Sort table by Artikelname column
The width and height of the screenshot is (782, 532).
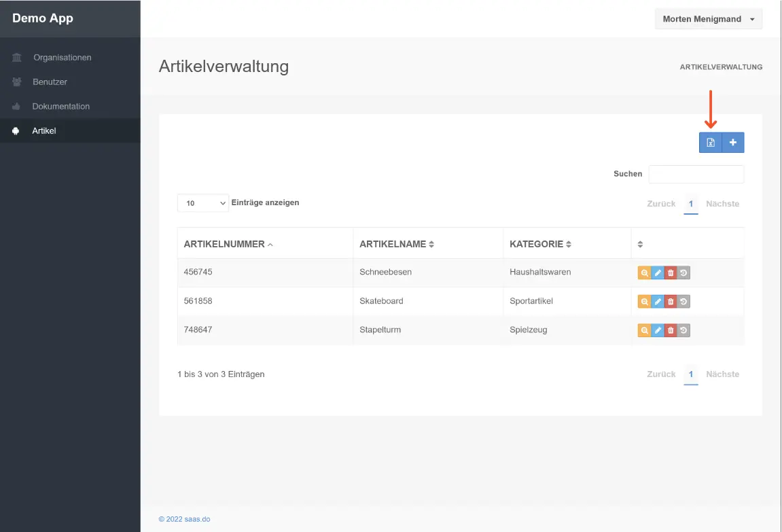396,244
